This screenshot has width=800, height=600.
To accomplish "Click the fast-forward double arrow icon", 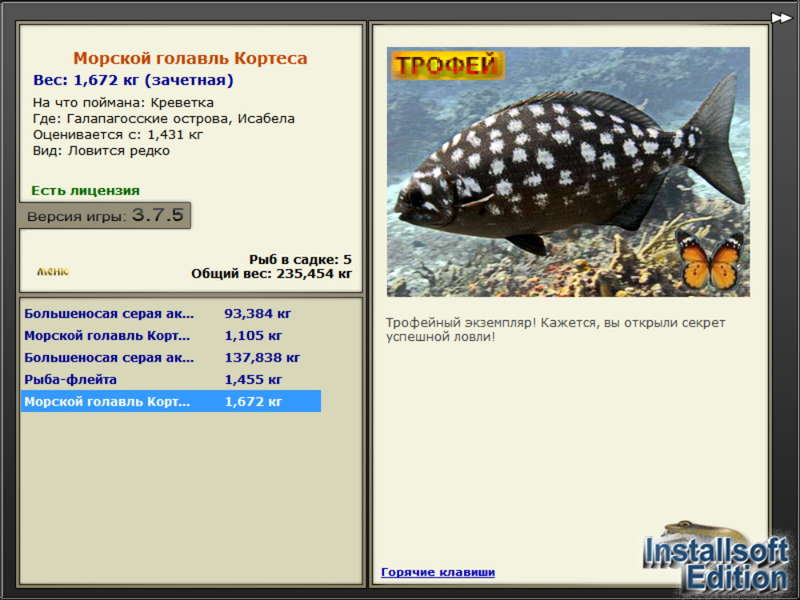I will tap(781, 18).
